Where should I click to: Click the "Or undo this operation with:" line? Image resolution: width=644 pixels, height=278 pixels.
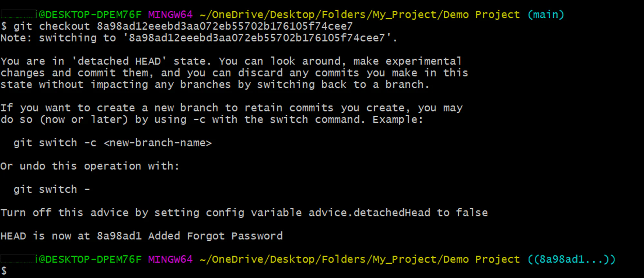point(90,166)
